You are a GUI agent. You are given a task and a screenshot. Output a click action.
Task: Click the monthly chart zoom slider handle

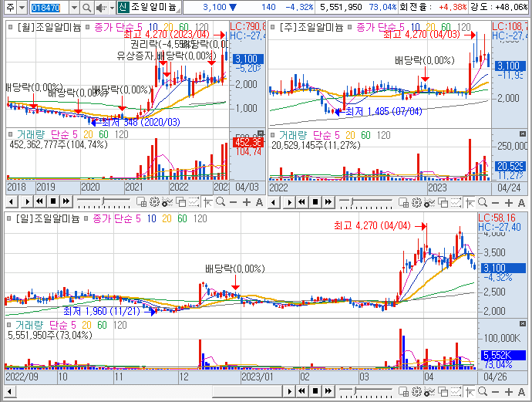(103, 201)
